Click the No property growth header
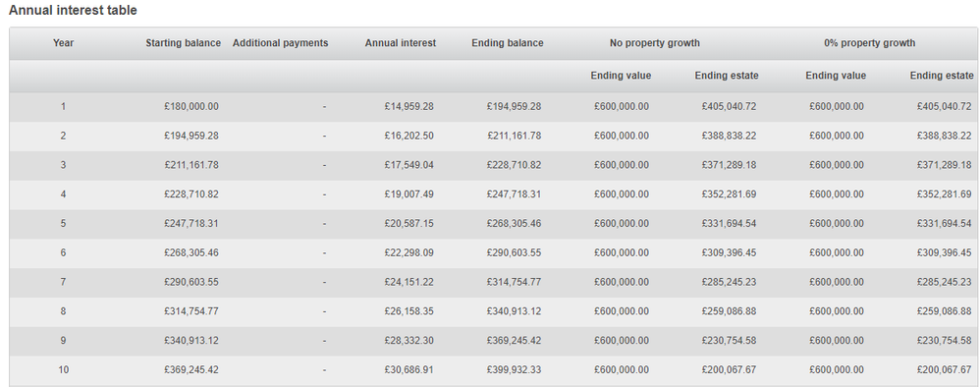 tap(654, 43)
